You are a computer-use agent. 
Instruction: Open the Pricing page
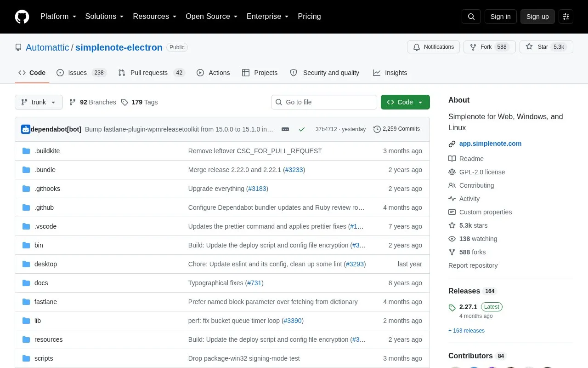click(x=309, y=17)
